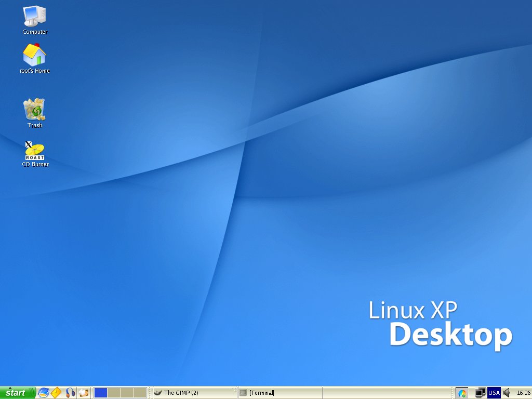The width and height of the screenshot is (532, 399).
Task: Click the 16:26 clock in the tray
Action: [524, 393]
